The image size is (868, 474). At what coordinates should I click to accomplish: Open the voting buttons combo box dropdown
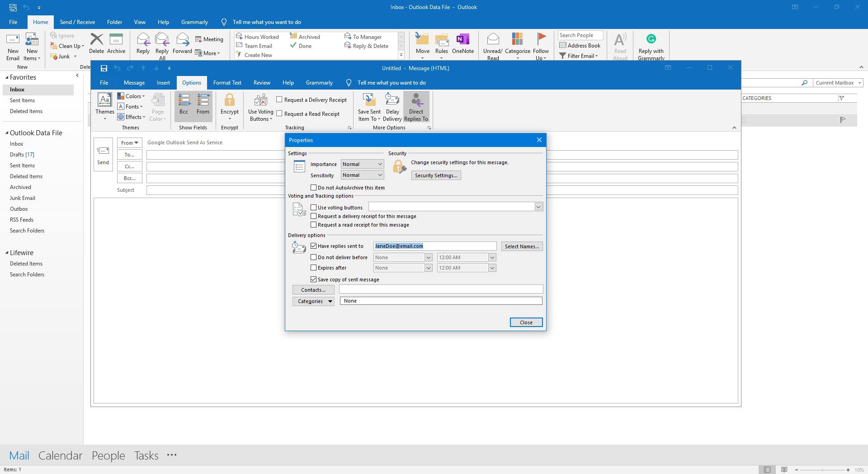[x=538, y=207]
